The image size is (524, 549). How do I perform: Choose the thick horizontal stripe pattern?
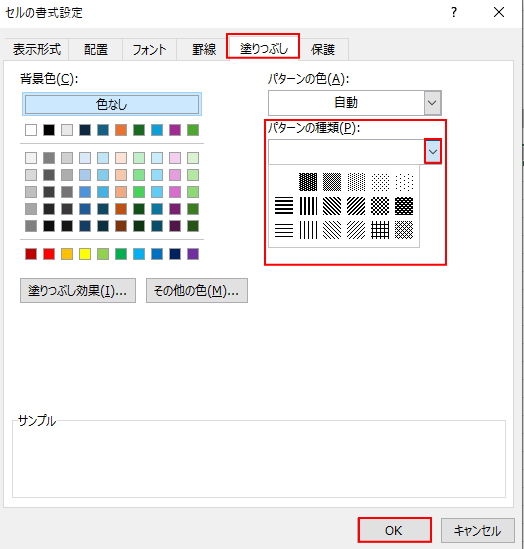tap(284, 206)
